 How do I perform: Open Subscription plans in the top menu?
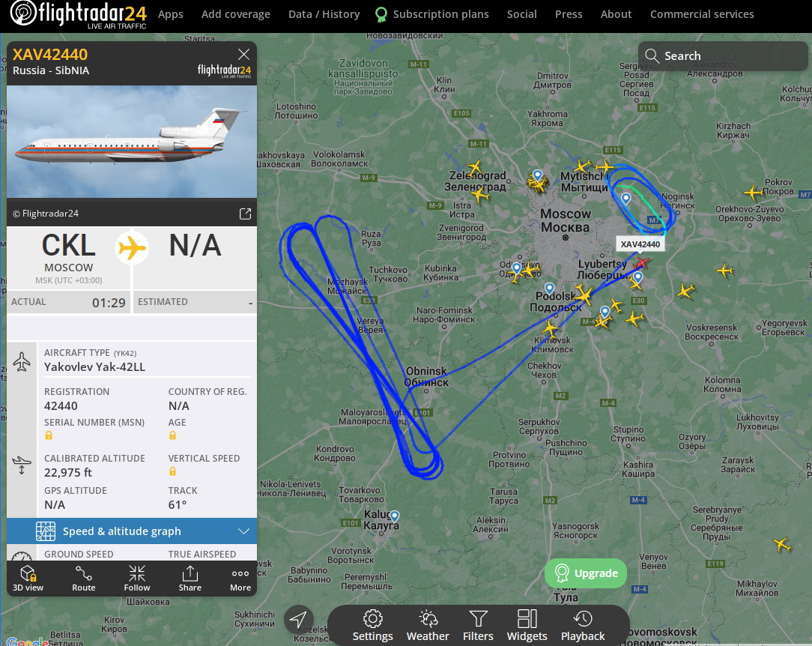432,14
